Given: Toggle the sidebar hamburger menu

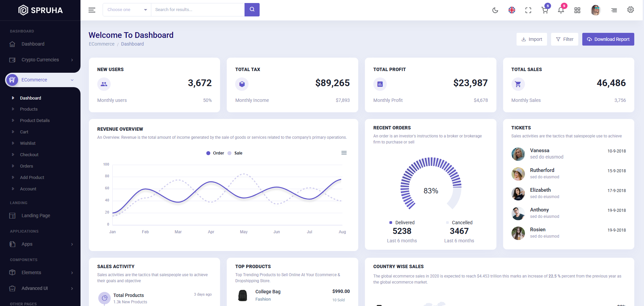Looking at the screenshot, I should 92,10.
